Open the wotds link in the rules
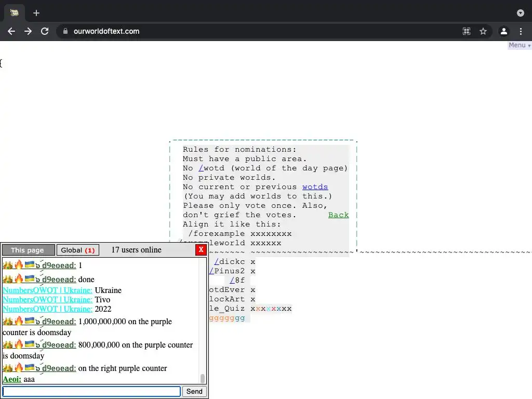The height and width of the screenshot is (399, 532). [x=315, y=187]
